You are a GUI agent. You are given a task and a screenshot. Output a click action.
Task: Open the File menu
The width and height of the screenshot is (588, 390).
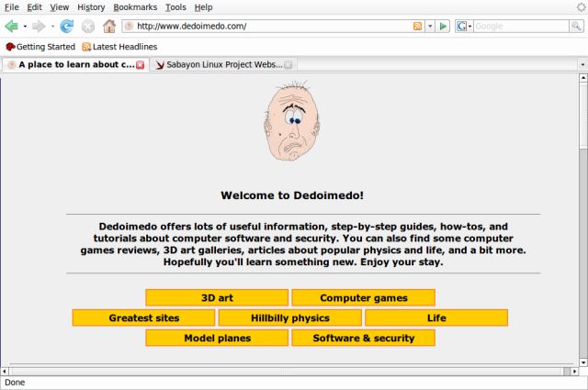pos(12,7)
